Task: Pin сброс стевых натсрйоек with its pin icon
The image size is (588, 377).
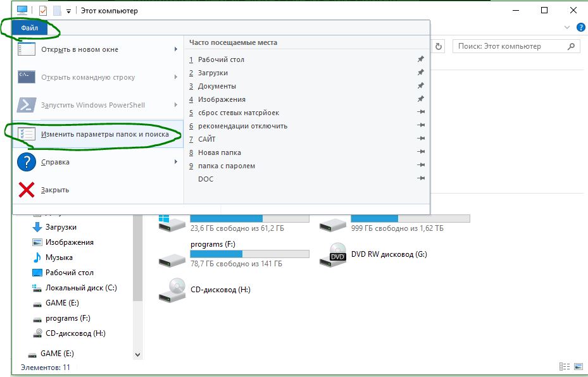Action: [421, 112]
